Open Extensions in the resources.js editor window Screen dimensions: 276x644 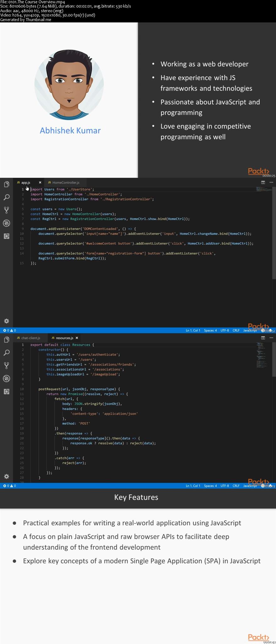click(x=6, y=391)
